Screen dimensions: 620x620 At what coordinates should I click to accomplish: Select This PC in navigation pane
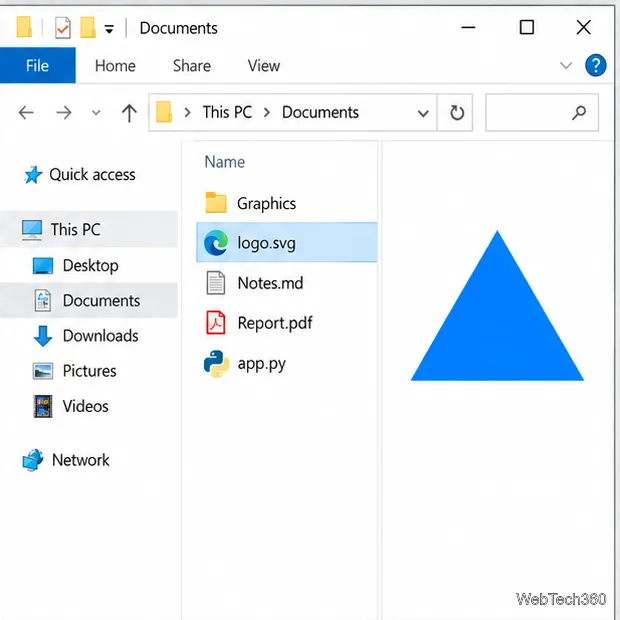point(89,229)
